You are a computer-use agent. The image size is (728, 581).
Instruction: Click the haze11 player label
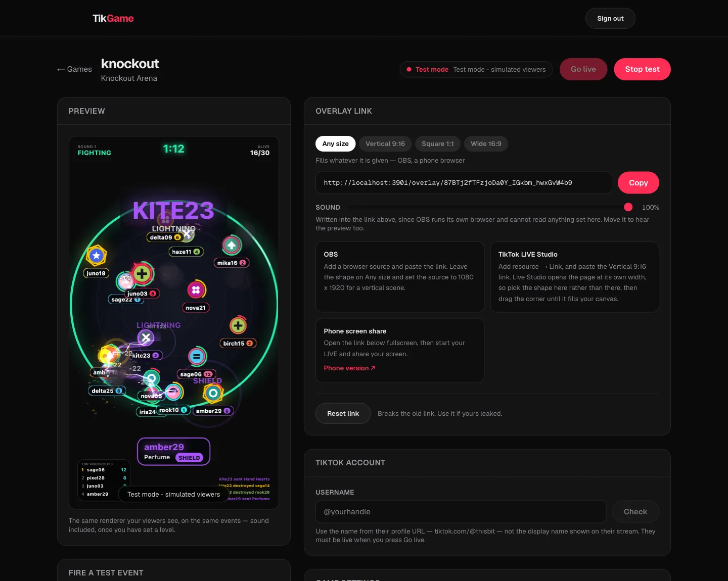click(x=186, y=252)
